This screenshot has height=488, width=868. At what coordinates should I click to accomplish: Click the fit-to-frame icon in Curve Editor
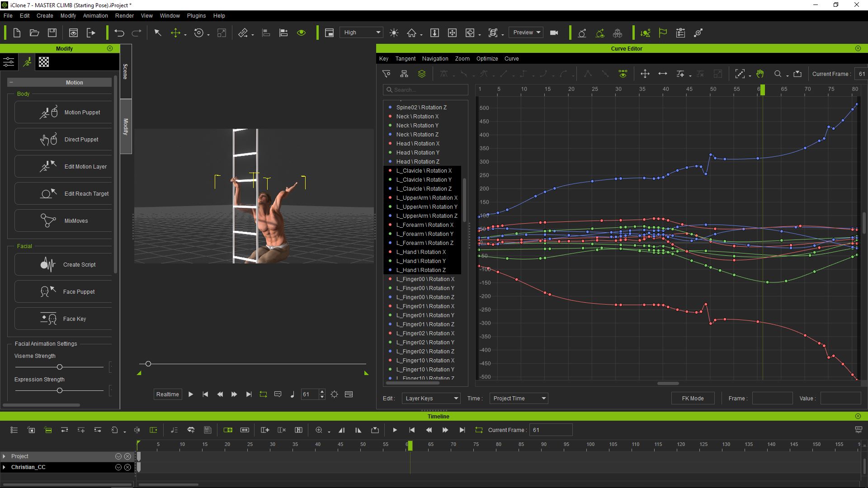tap(797, 74)
